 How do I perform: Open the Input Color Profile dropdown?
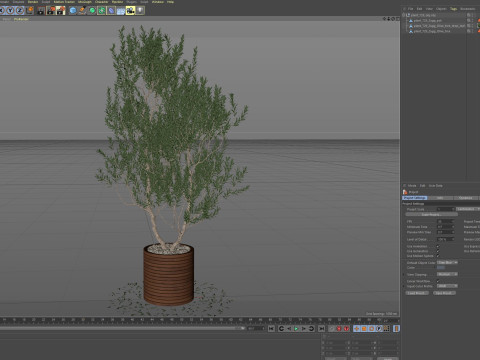point(447,286)
